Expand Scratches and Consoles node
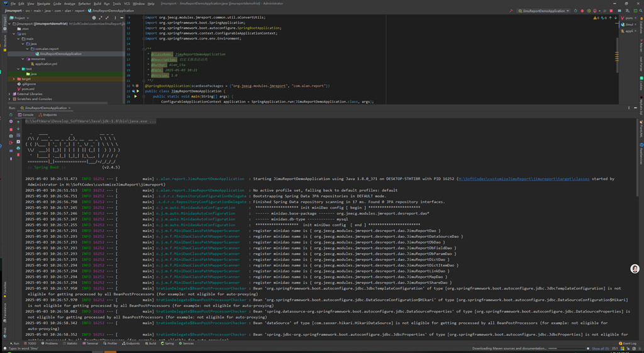644x353 pixels. [9, 99]
